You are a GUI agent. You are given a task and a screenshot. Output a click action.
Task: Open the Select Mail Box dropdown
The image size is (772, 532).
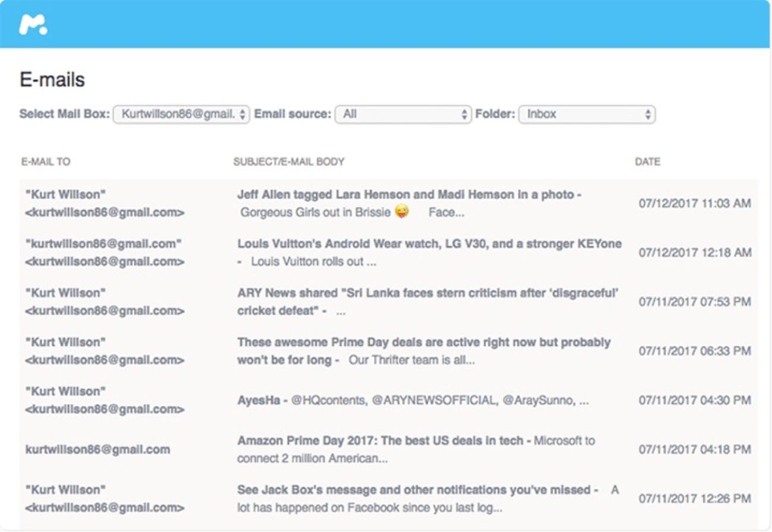182,115
